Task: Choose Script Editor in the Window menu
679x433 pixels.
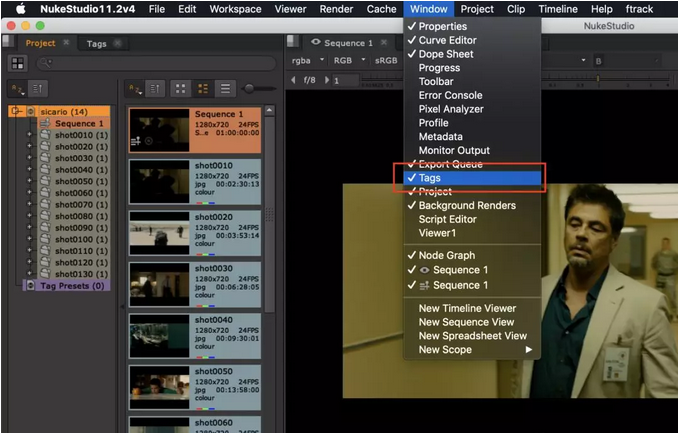Action: (472, 219)
